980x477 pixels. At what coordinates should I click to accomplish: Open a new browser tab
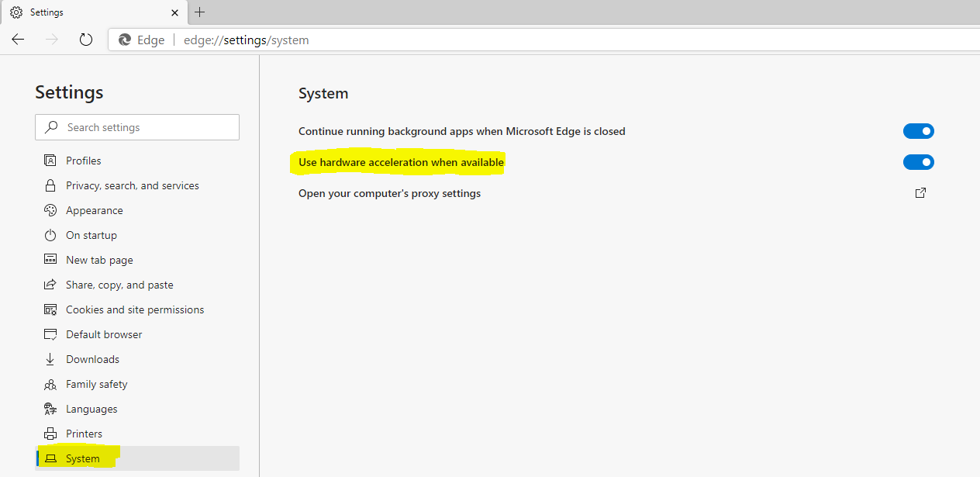coord(200,12)
